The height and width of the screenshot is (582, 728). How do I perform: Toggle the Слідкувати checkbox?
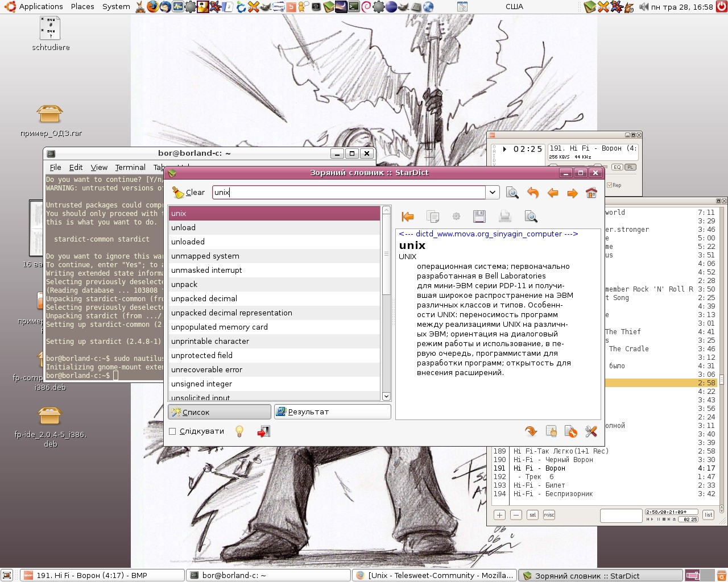(x=172, y=431)
